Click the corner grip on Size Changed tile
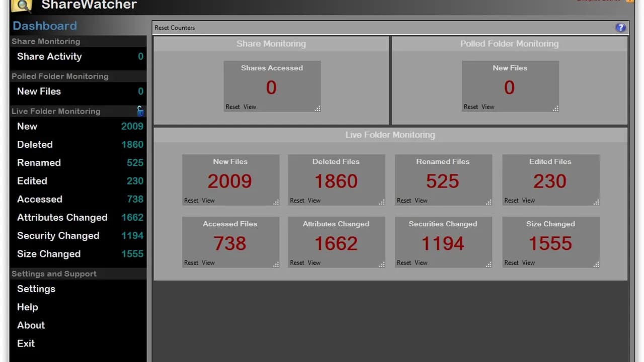The height and width of the screenshot is (362, 644). pyautogui.click(x=596, y=264)
